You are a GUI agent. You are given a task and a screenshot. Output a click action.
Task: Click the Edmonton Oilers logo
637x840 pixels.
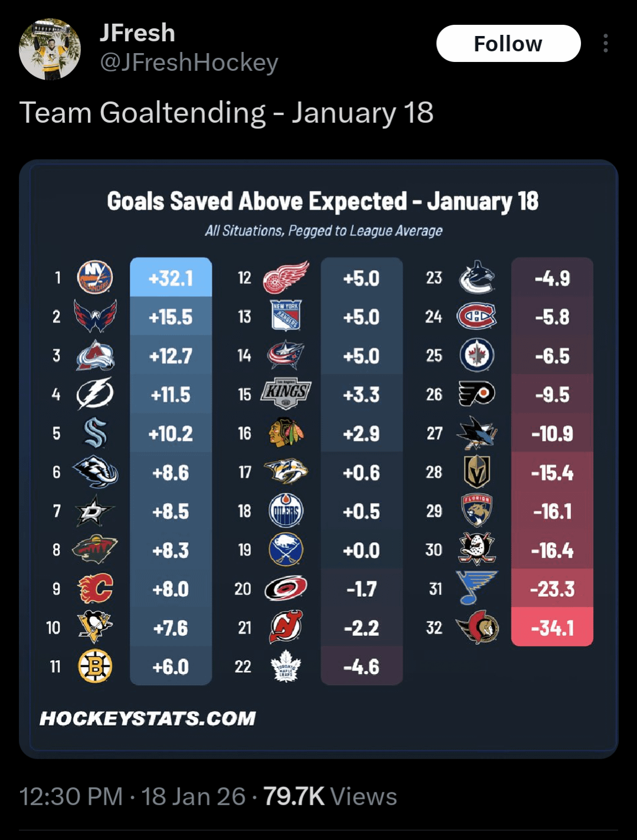pyautogui.click(x=286, y=511)
